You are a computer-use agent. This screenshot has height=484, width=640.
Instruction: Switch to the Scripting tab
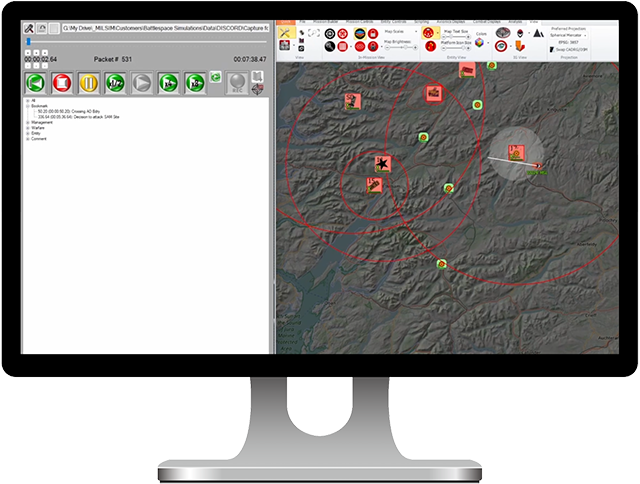click(x=422, y=22)
